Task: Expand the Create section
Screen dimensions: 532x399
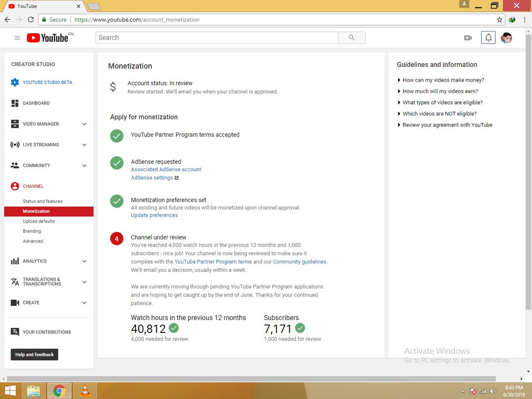Action: [x=84, y=303]
